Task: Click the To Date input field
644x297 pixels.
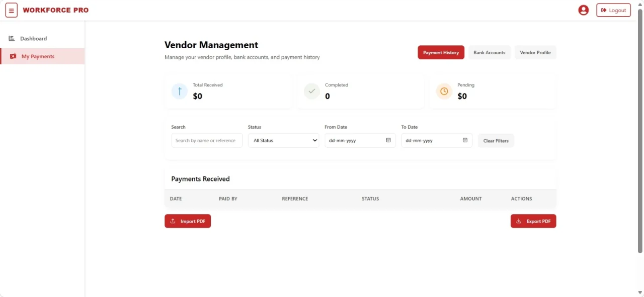Action: (437, 141)
